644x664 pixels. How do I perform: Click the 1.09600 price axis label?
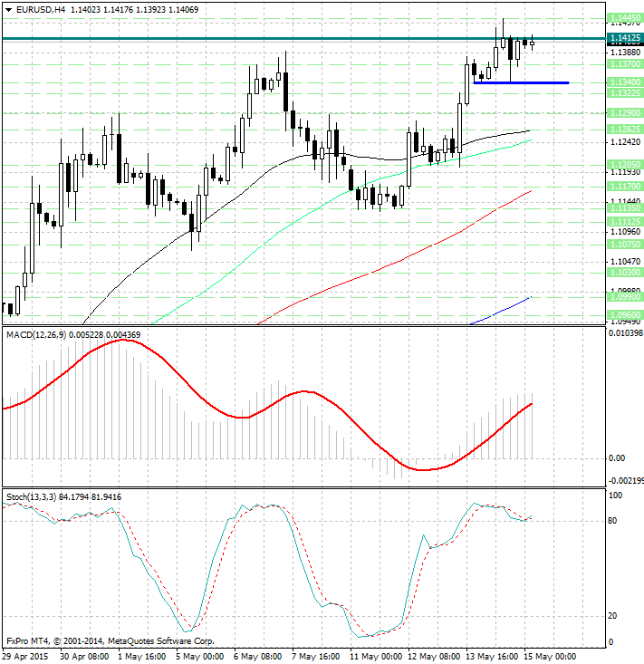[x=625, y=314]
